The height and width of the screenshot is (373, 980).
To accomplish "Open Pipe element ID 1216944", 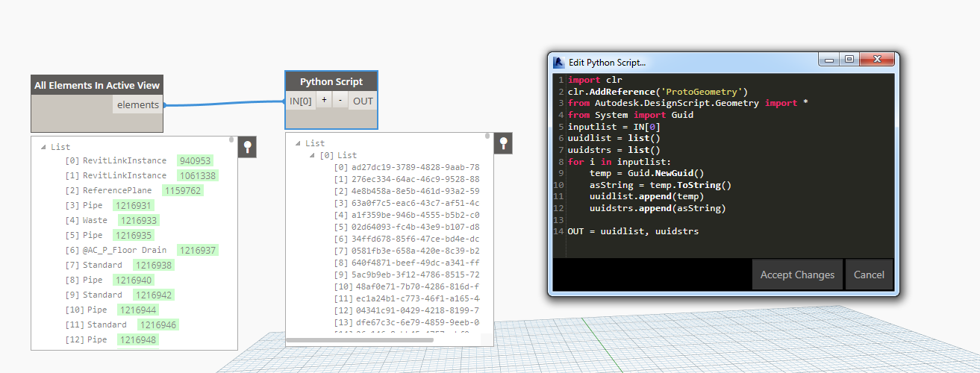I will 138,310.
